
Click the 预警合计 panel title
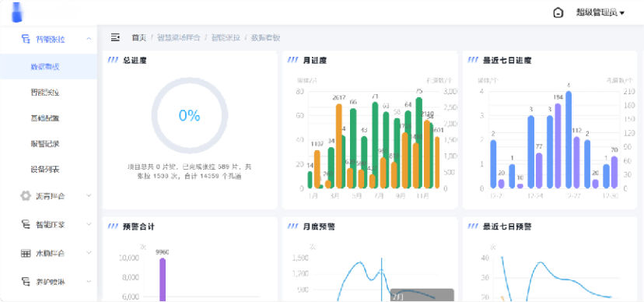(138, 226)
